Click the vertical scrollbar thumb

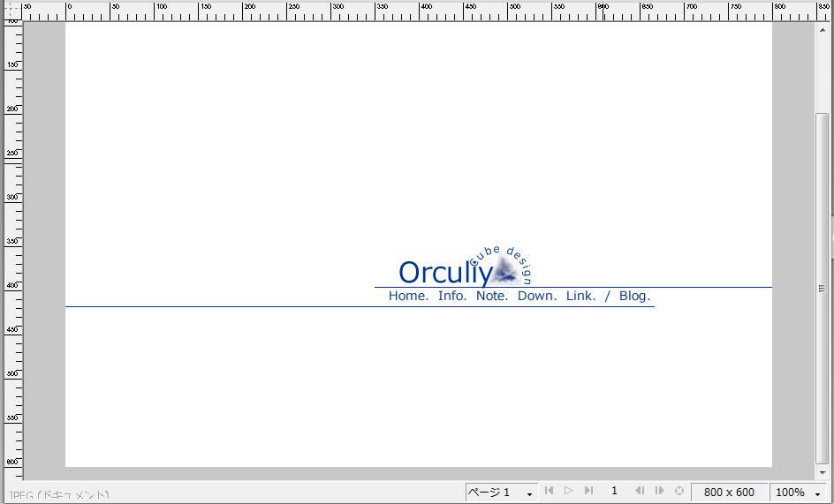click(x=823, y=287)
